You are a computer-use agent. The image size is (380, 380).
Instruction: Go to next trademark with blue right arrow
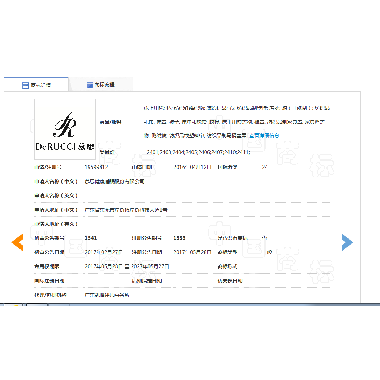point(347,242)
